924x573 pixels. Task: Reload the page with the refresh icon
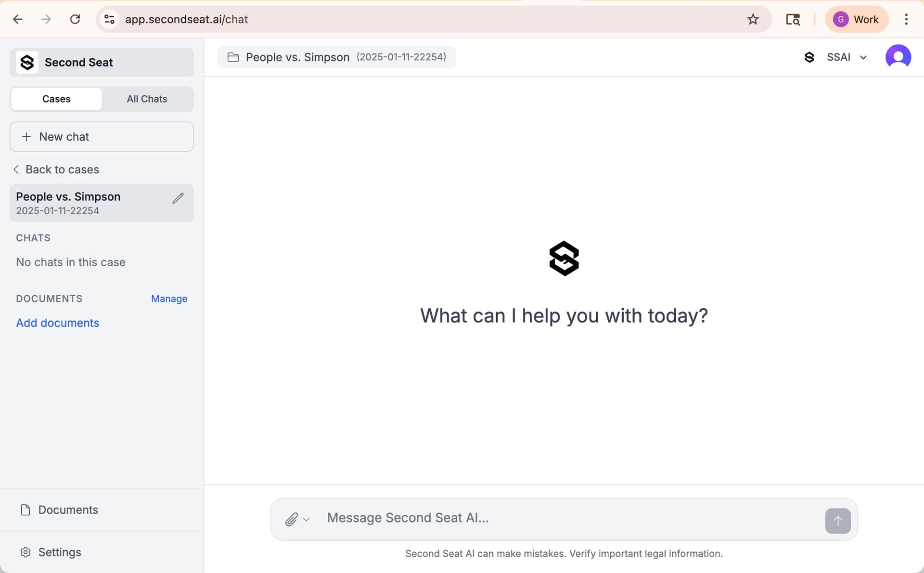point(75,19)
